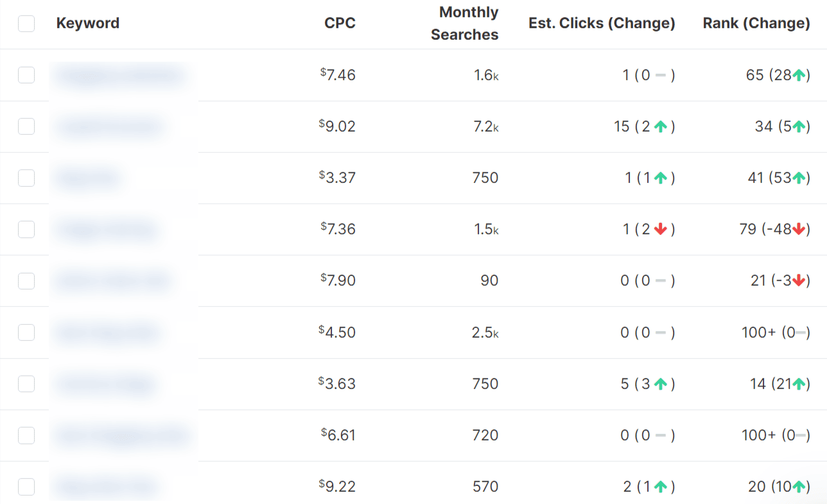
Task: Click the gray dash beside rank 100+ (0)
Action: [800, 332]
